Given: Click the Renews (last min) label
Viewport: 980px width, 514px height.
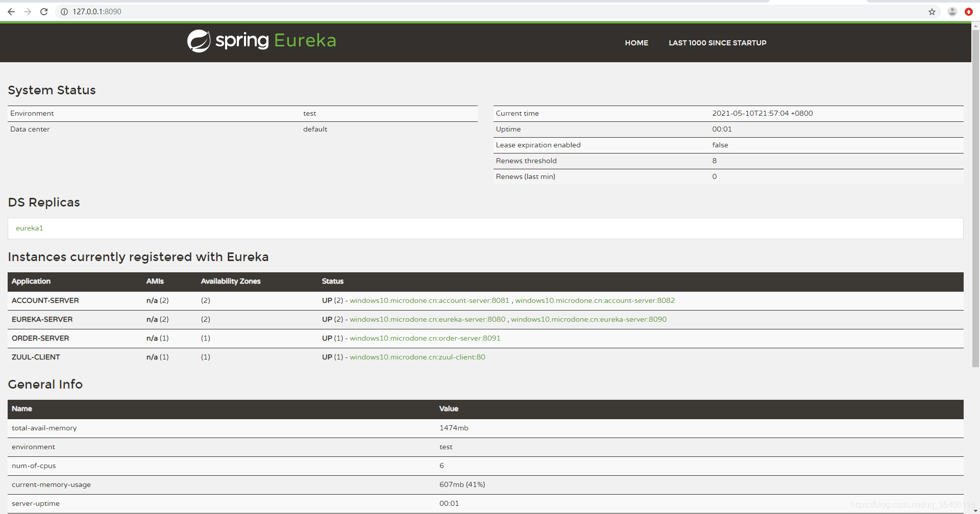Looking at the screenshot, I should pos(526,176).
